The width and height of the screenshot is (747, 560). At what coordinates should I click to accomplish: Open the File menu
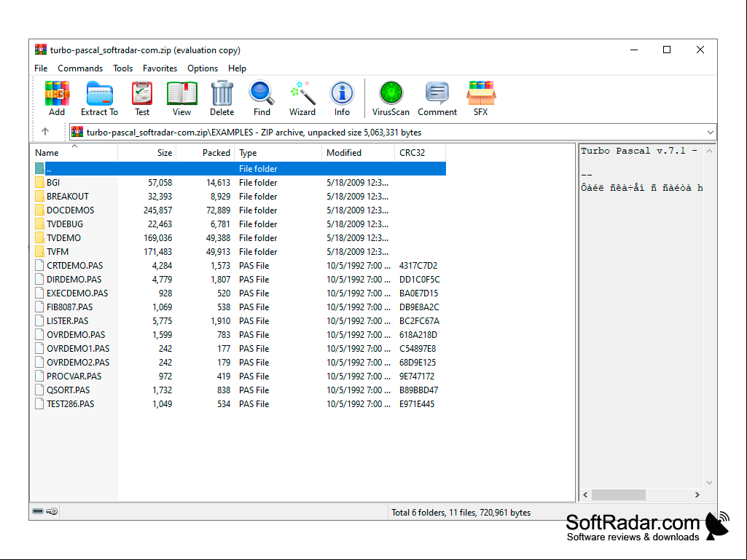click(41, 68)
